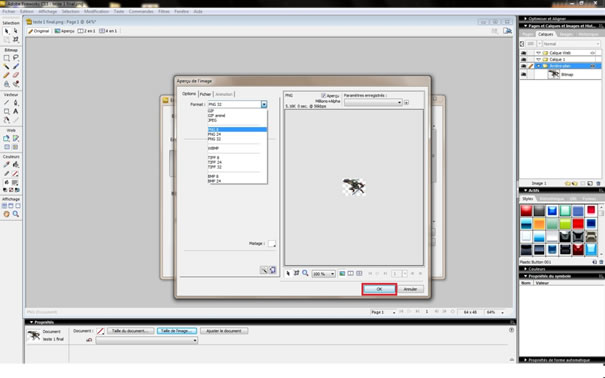Pick the Brush tool under Bitmap
The width and height of the screenshot is (605, 378).
(x=16, y=67)
